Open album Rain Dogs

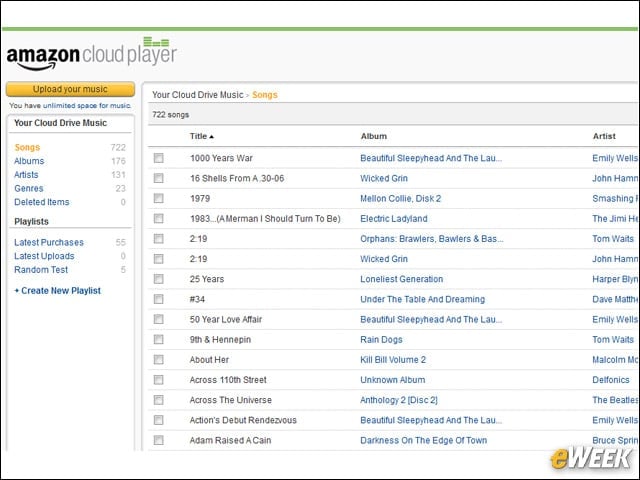coord(381,340)
